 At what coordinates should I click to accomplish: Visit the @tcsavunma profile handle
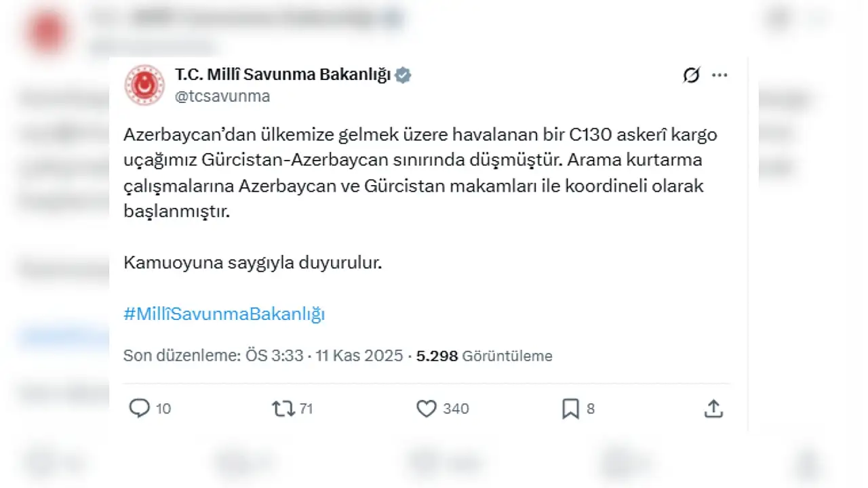click(222, 96)
